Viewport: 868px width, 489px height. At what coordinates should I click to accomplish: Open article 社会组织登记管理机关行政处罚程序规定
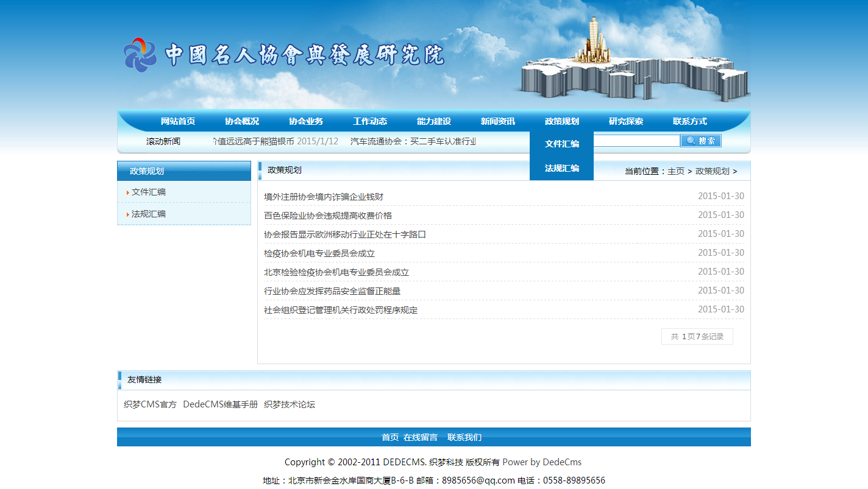(x=340, y=310)
